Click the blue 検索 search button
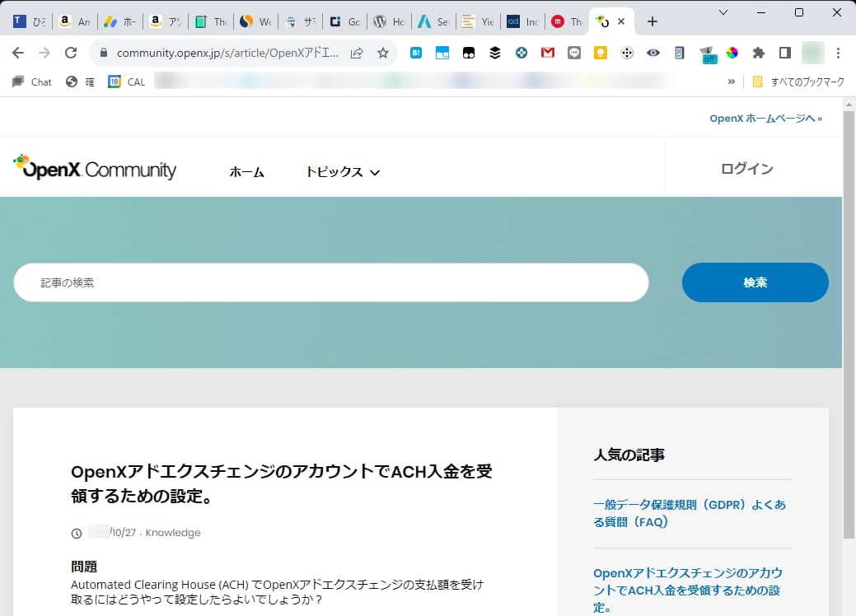 755,282
